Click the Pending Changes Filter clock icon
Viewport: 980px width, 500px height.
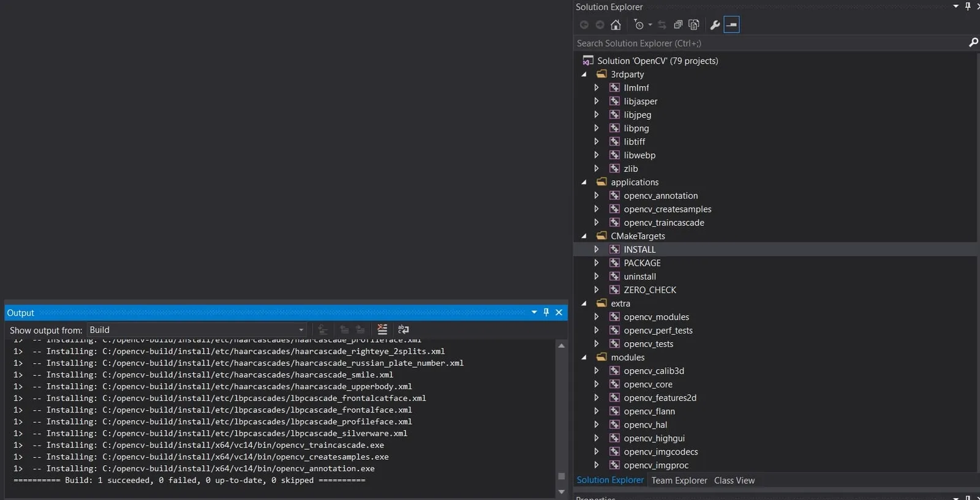(639, 24)
